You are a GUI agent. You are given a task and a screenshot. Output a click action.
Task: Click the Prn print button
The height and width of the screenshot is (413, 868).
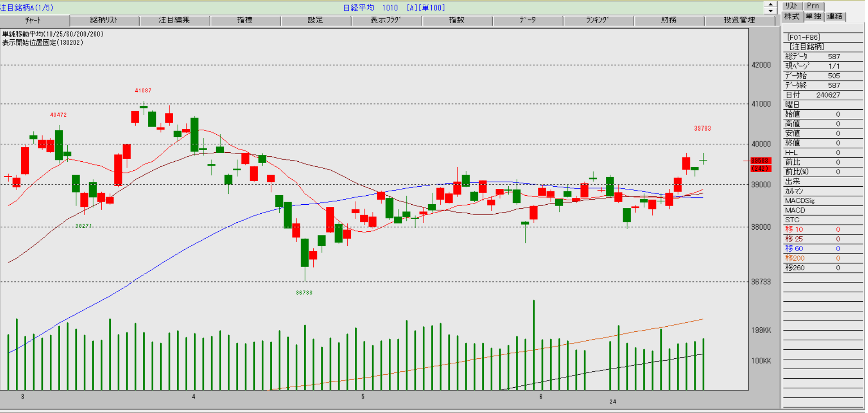click(814, 6)
